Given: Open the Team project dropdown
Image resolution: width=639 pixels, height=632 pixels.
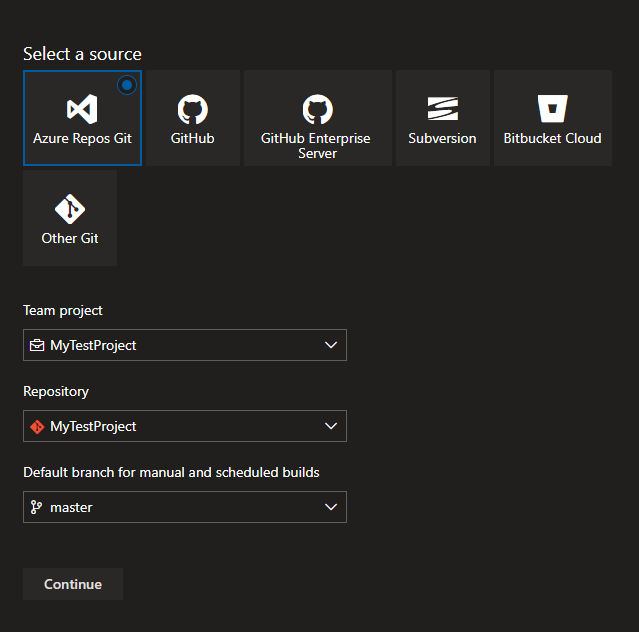Looking at the screenshot, I should point(185,345).
